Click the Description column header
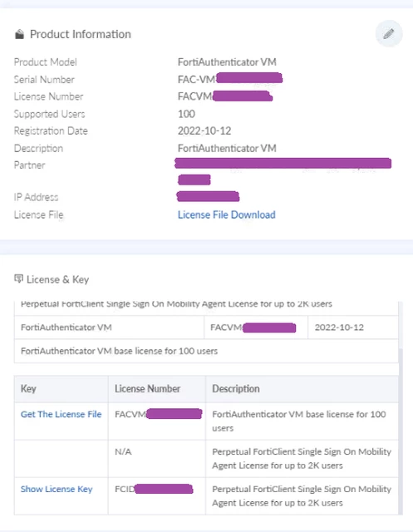Viewport: 413px width, 532px height. [x=302, y=389]
